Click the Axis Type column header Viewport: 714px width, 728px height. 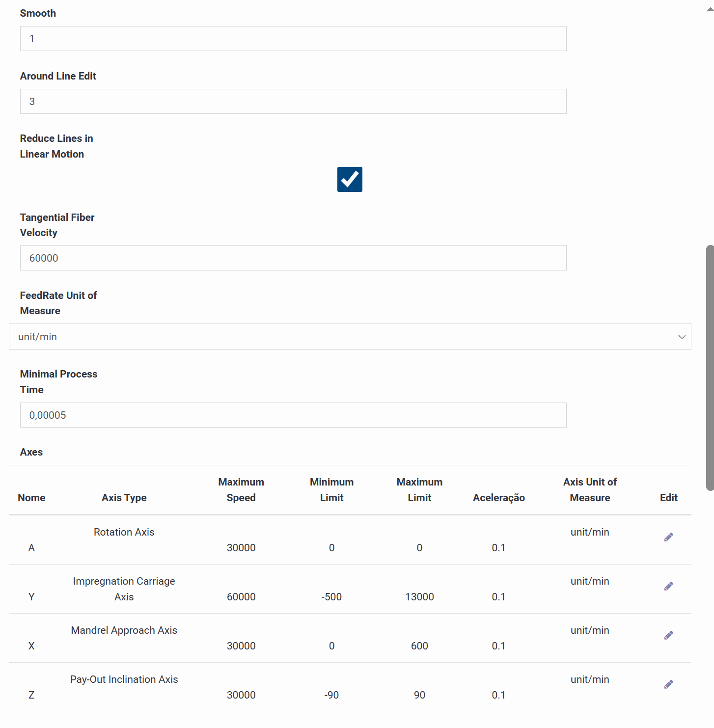[124, 498]
